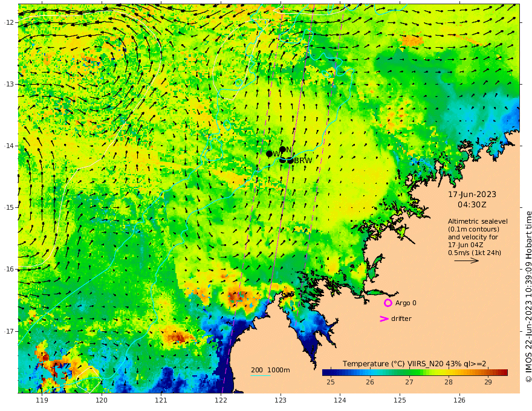Click longitude axis label 120
Image resolution: width=532 pixels, height=411 pixels.
tap(102, 401)
